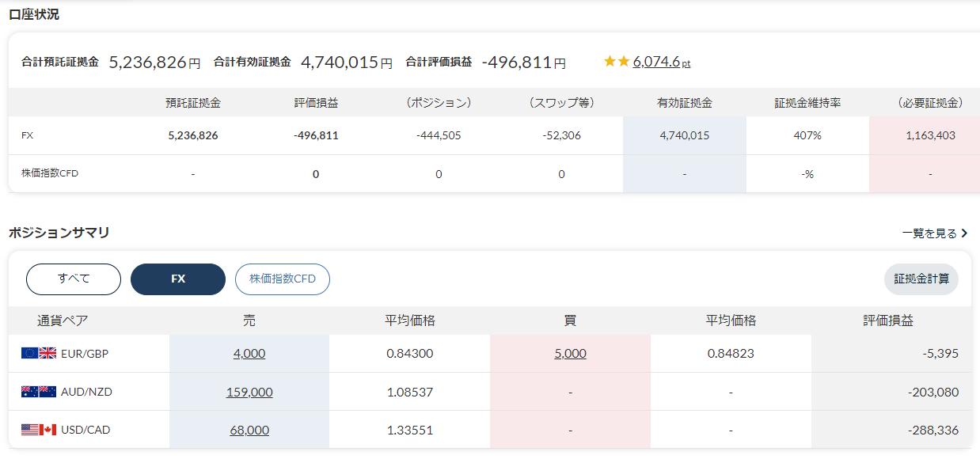Click the 証拠金維持率 column header

point(807,103)
